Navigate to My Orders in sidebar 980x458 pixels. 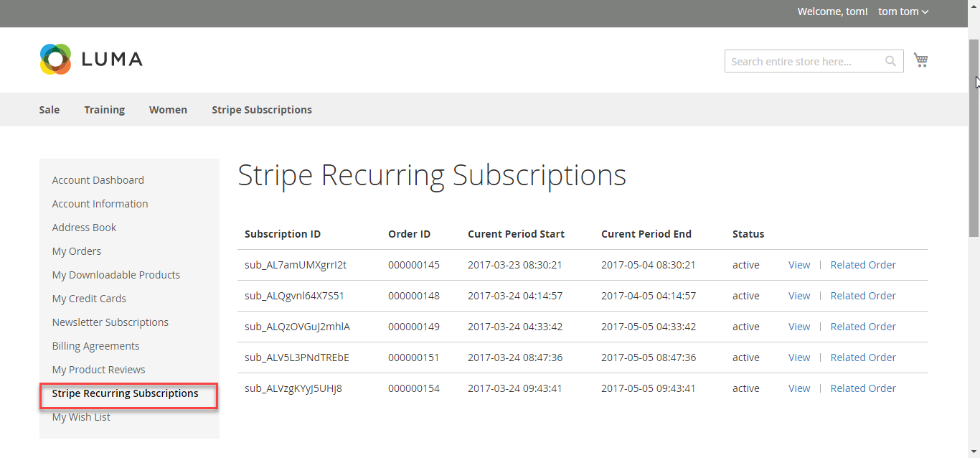click(x=76, y=251)
